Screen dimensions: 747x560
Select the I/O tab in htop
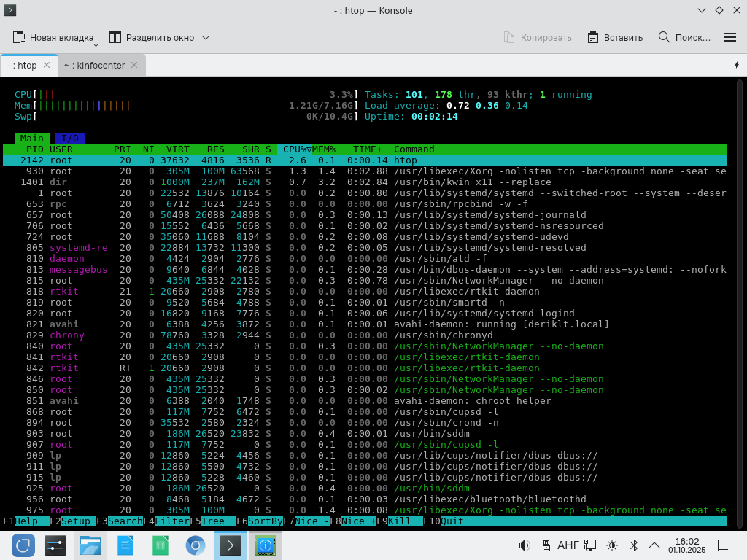[69, 139]
